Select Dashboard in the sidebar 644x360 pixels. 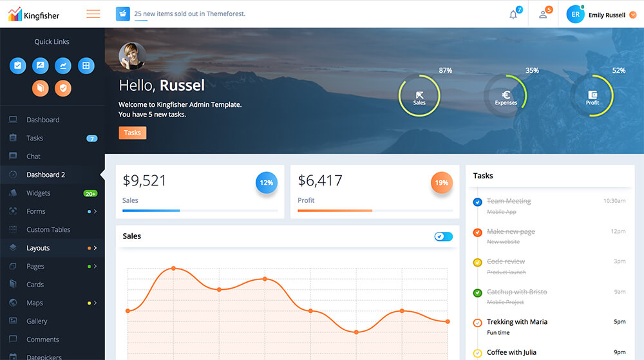pyautogui.click(x=43, y=120)
